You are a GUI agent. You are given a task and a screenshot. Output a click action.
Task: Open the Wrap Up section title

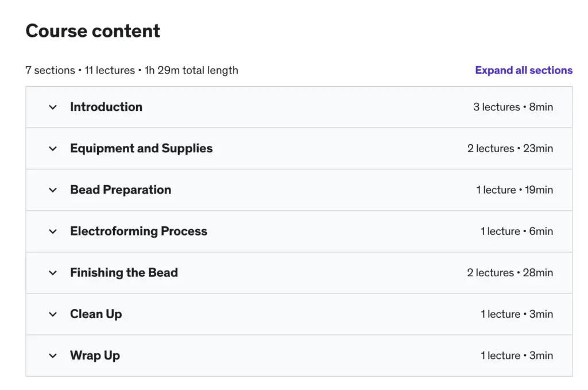(x=95, y=355)
